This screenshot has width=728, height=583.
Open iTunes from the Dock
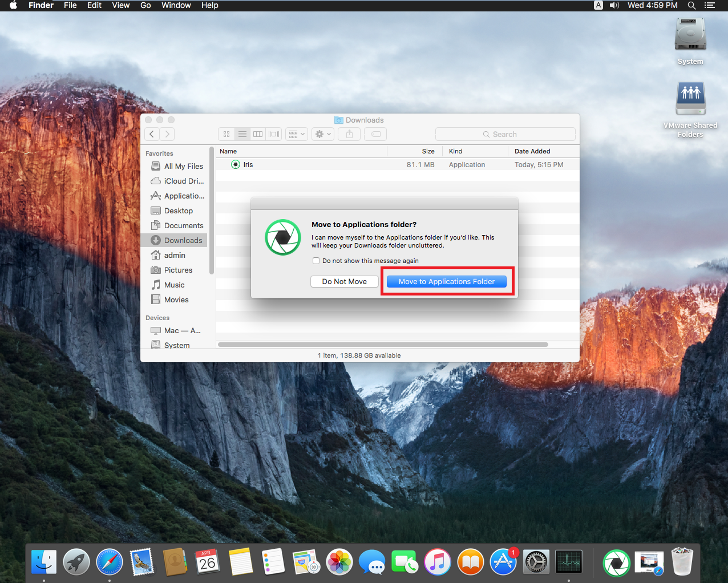tap(438, 562)
